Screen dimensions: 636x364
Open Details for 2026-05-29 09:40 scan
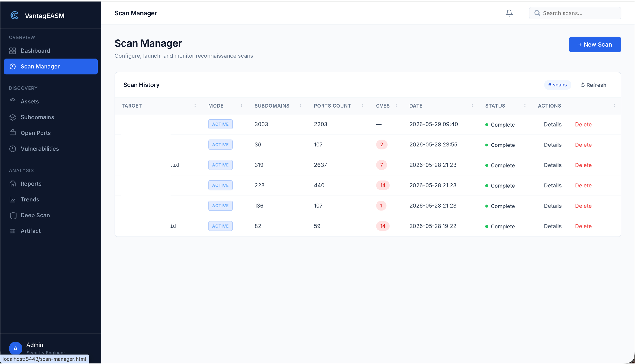click(553, 124)
